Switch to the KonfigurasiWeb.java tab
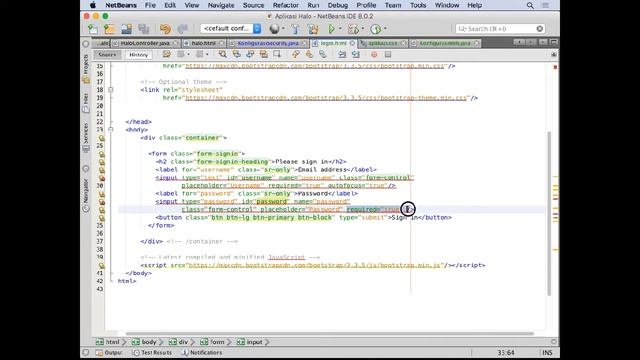640x360 pixels. click(x=445, y=43)
